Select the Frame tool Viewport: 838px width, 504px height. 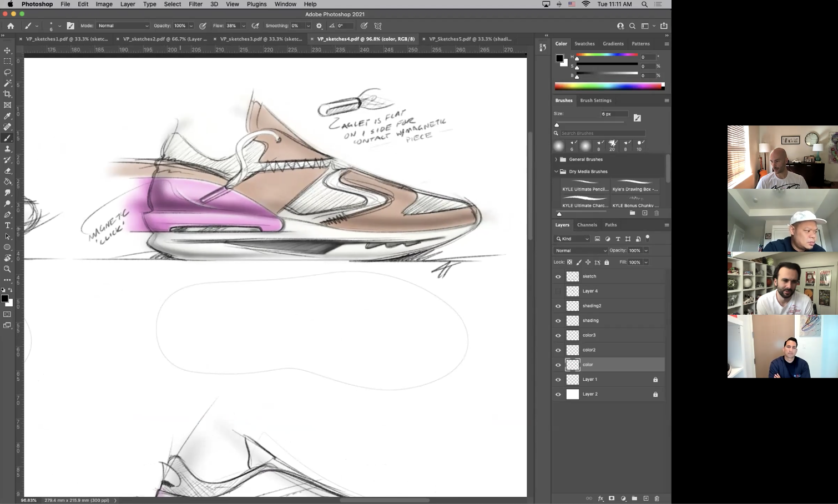(x=7, y=105)
